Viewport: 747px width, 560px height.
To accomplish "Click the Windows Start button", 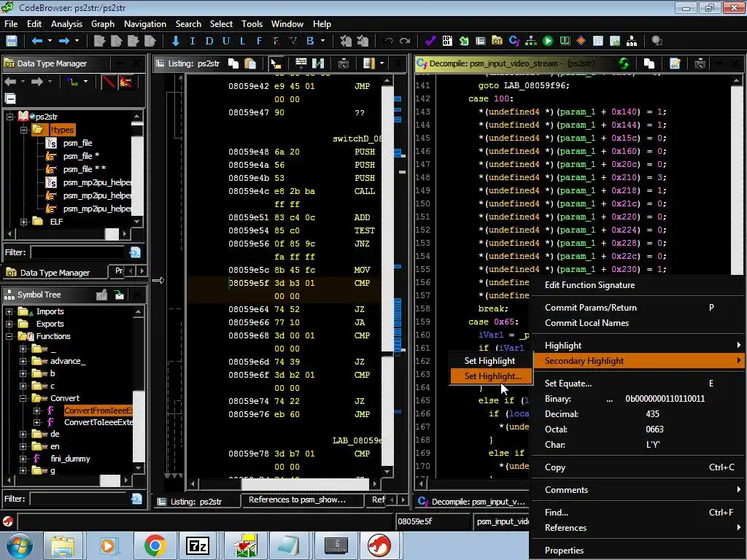I will pos(20,545).
